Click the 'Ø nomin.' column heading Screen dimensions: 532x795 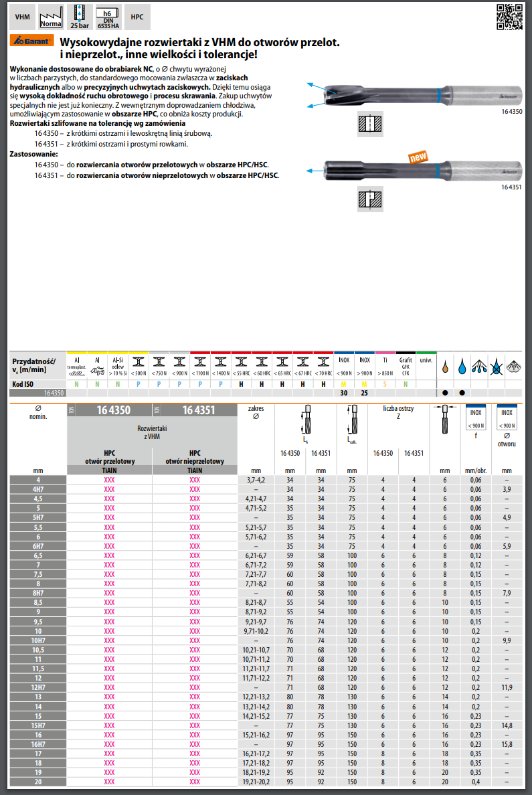[38, 412]
